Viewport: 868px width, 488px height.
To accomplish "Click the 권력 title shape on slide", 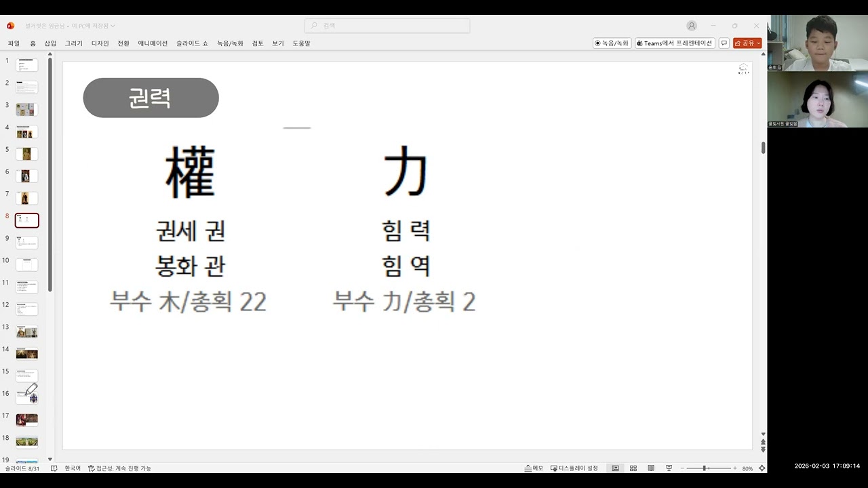I will pos(151,98).
